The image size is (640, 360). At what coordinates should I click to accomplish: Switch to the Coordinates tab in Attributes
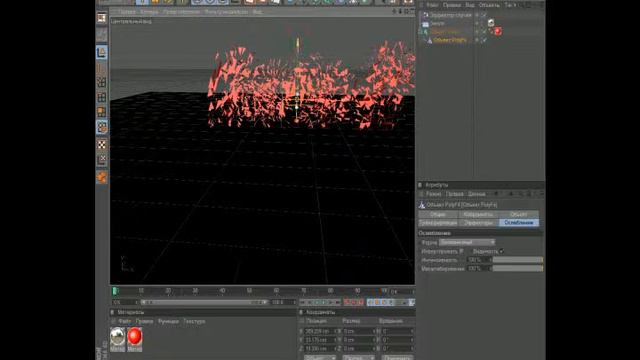(478, 214)
